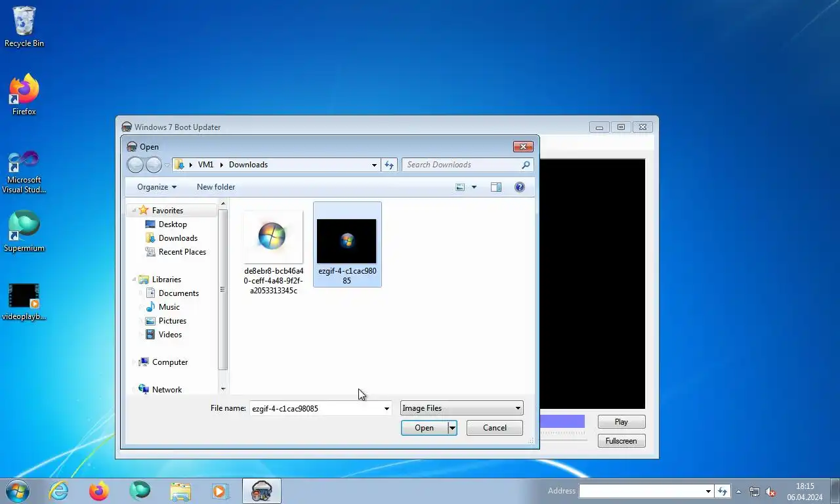Image resolution: width=840 pixels, height=504 pixels.
Task: Click Fullscreen in Windows 7 Boot Updater
Action: [621, 441]
